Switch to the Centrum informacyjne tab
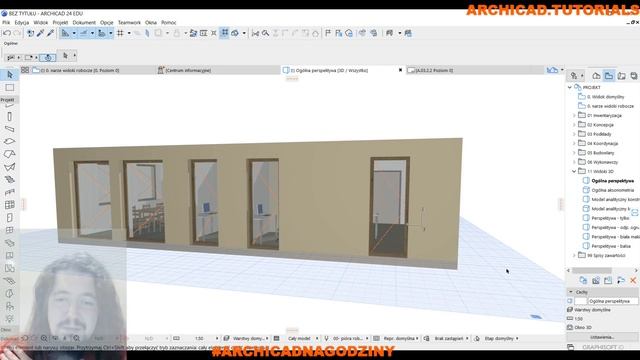 (x=218, y=70)
